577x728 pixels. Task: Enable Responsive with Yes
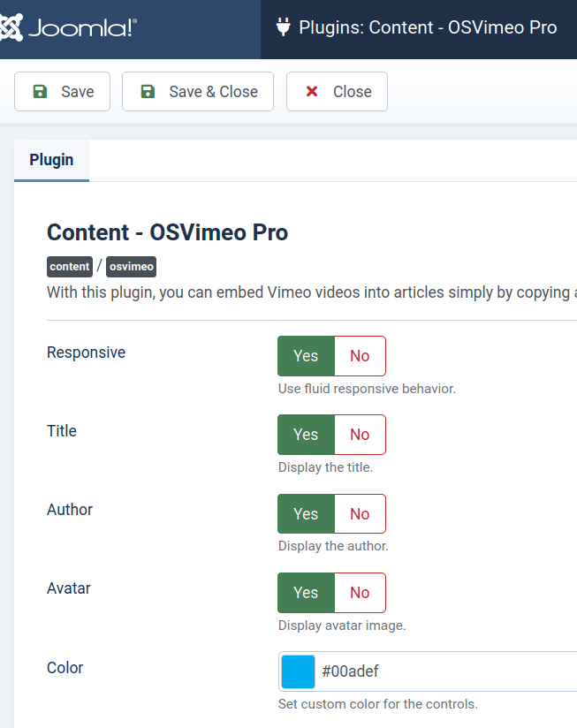point(306,356)
